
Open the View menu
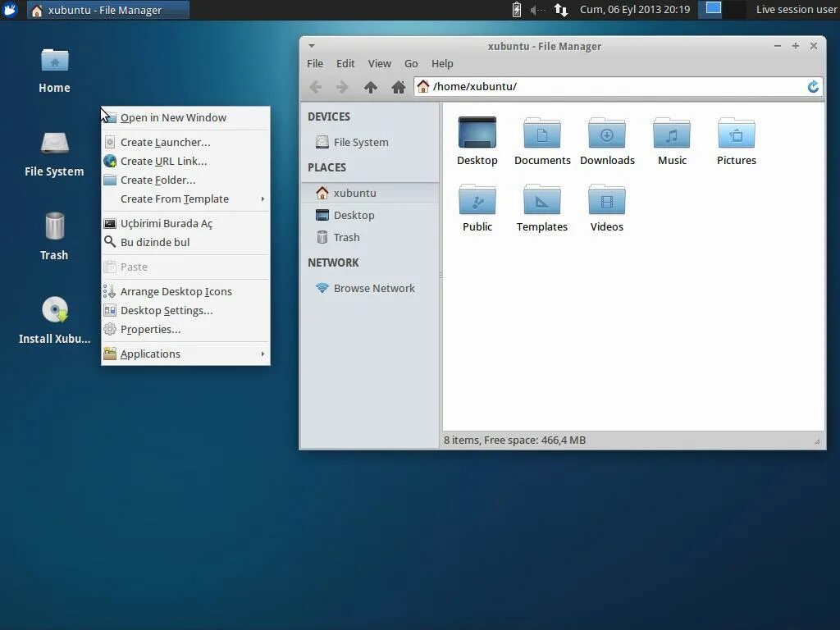tap(379, 64)
